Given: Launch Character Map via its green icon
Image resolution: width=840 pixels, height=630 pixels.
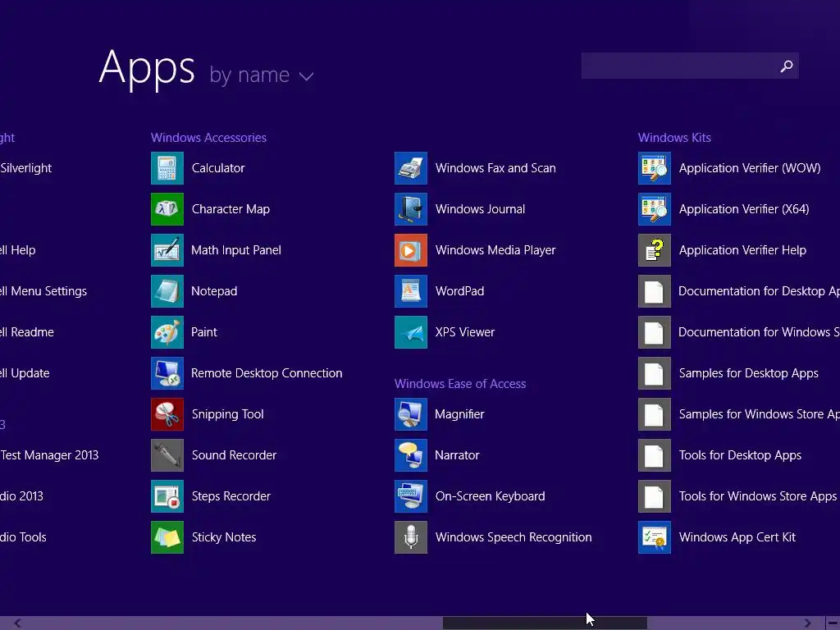Looking at the screenshot, I should [167, 209].
